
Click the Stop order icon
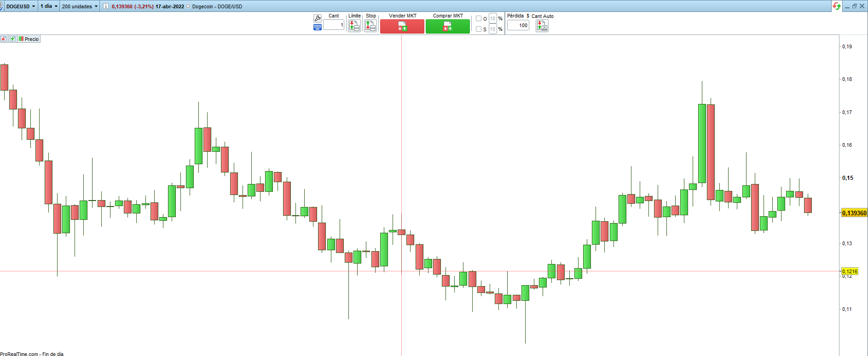pyautogui.click(x=370, y=26)
